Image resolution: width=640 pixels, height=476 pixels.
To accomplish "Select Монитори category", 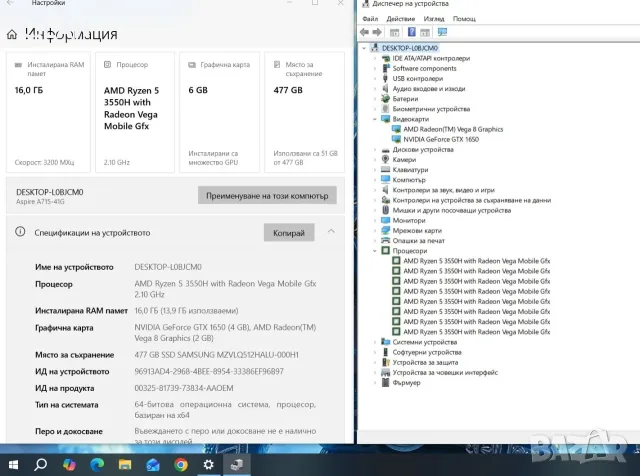I will pos(409,220).
